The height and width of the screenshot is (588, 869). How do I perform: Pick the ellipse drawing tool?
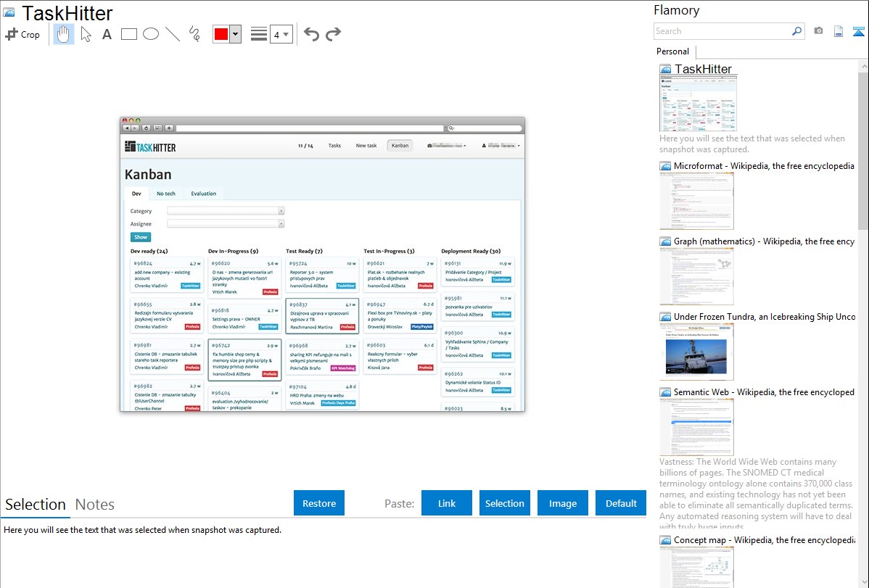[x=151, y=34]
